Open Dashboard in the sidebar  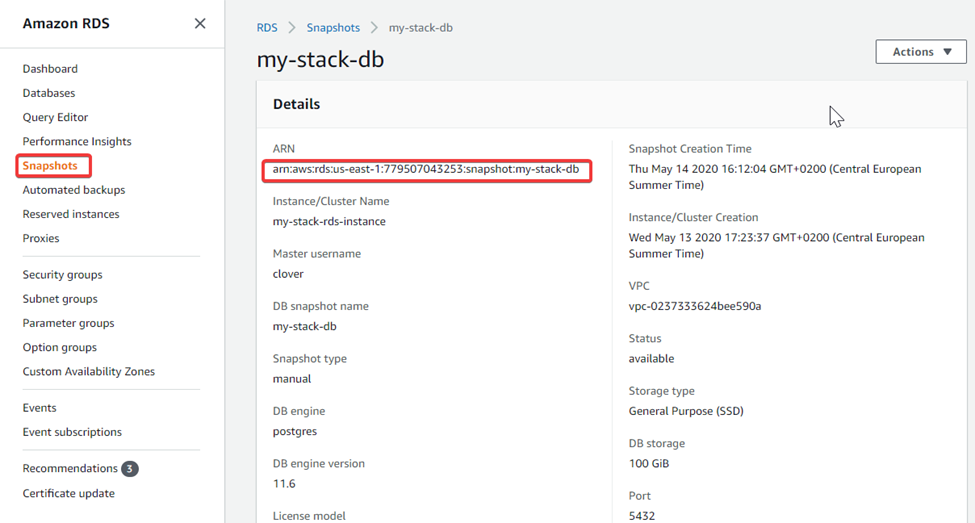50,68
